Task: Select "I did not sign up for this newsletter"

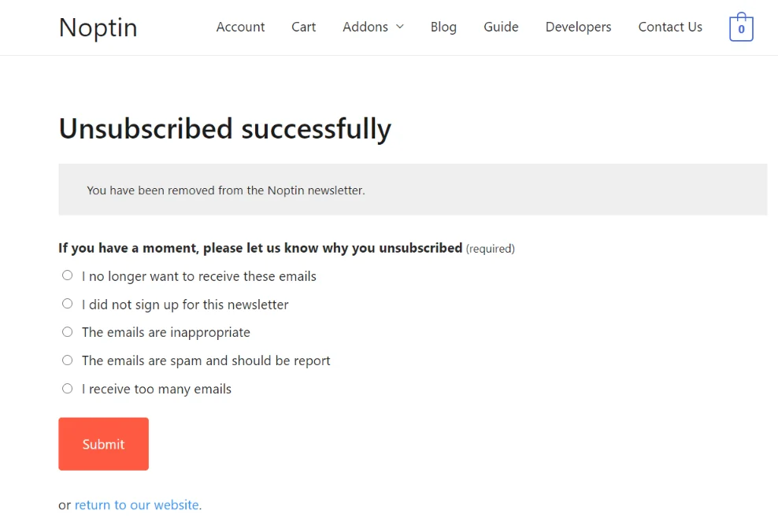Action: (x=68, y=304)
